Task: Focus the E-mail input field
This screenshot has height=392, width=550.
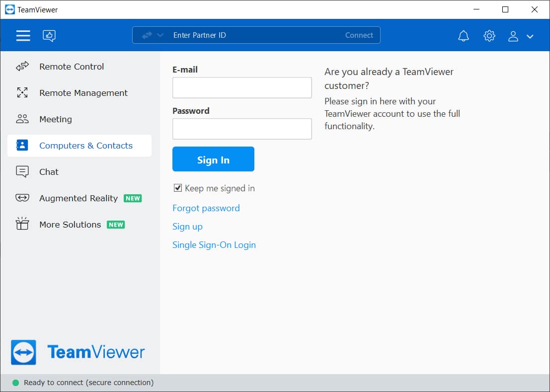Action: (x=242, y=87)
